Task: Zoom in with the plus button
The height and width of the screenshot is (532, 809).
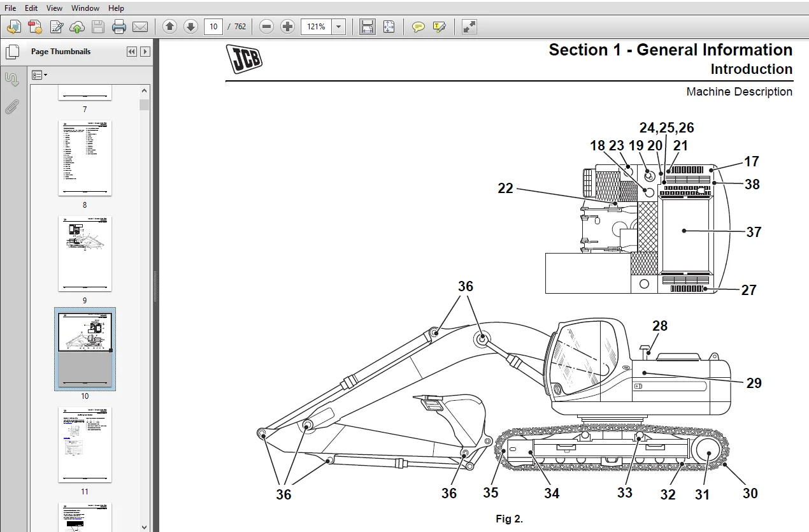Action: tap(288, 27)
